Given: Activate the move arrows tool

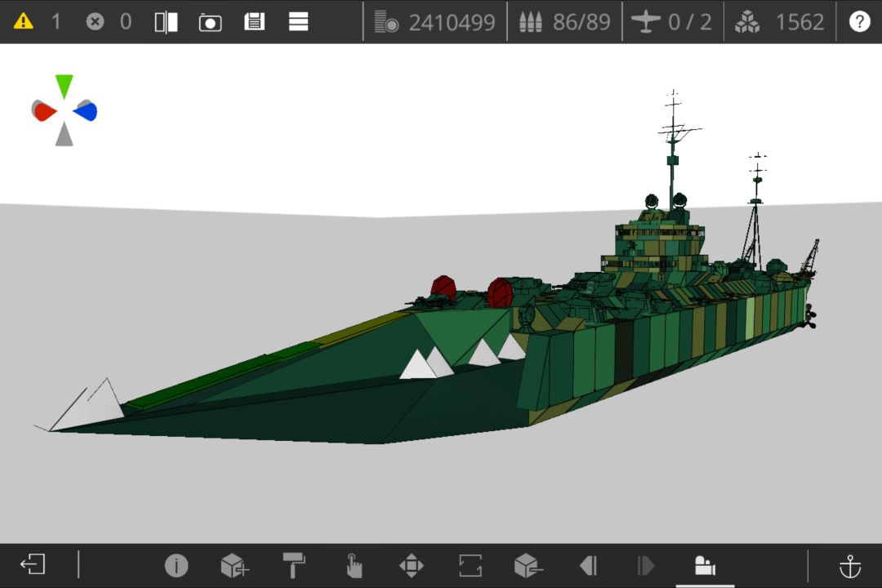Looking at the screenshot, I should pyautogui.click(x=411, y=565).
